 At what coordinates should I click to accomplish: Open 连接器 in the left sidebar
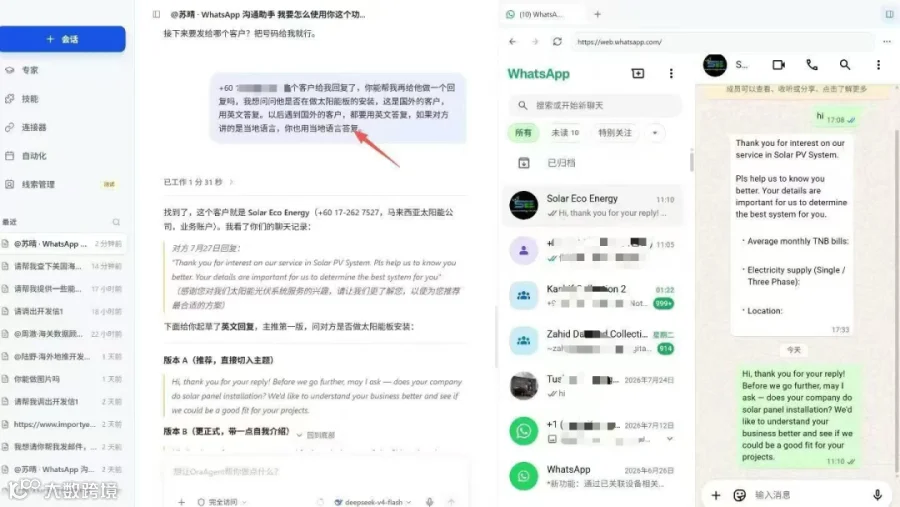(x=34, y=127)
